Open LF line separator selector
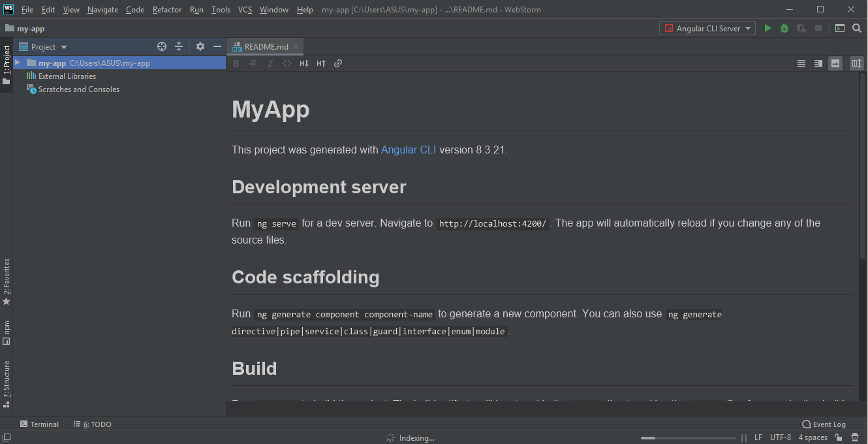Viewport: 868px width, 444px height. click(x=758, y=437)
